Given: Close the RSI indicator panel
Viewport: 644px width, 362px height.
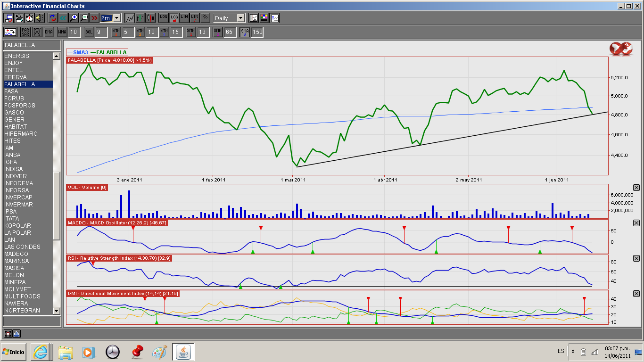Looking at the screenshot, I should point(636,258).
